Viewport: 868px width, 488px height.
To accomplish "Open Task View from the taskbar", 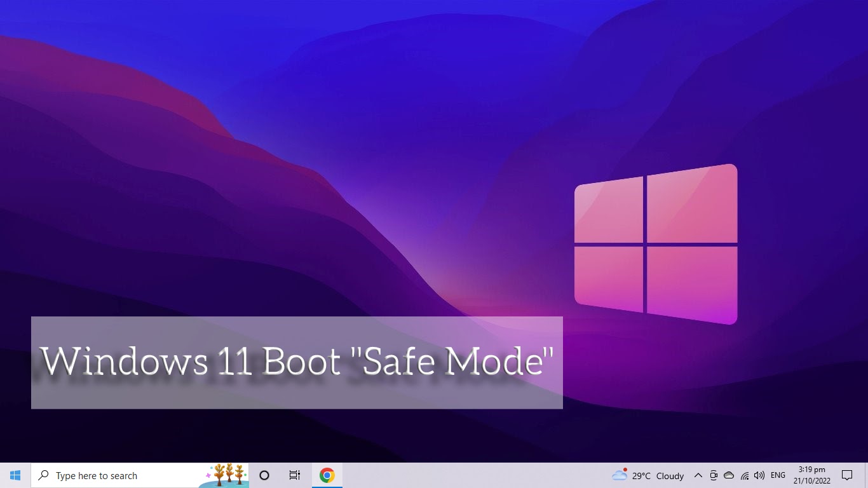I will (x=295, y=475).
